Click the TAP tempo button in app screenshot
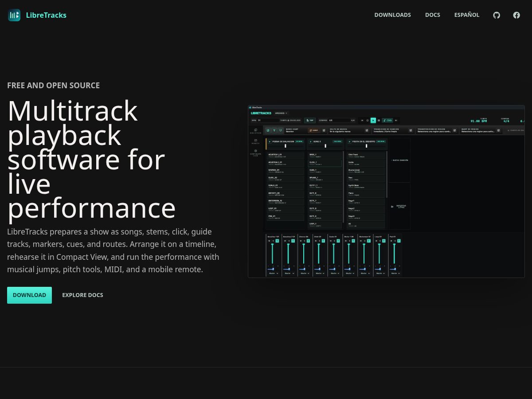Viewport: 532px width, 399px height. click(x=310, y=120)
